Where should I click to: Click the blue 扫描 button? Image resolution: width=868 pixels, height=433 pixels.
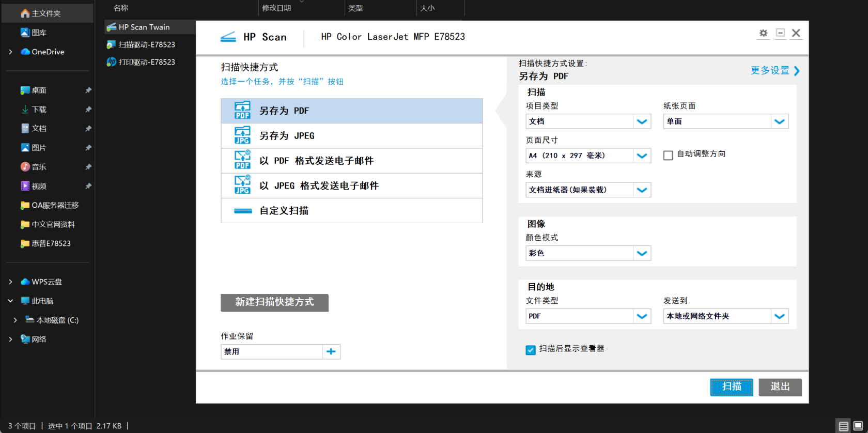[732, 387]
